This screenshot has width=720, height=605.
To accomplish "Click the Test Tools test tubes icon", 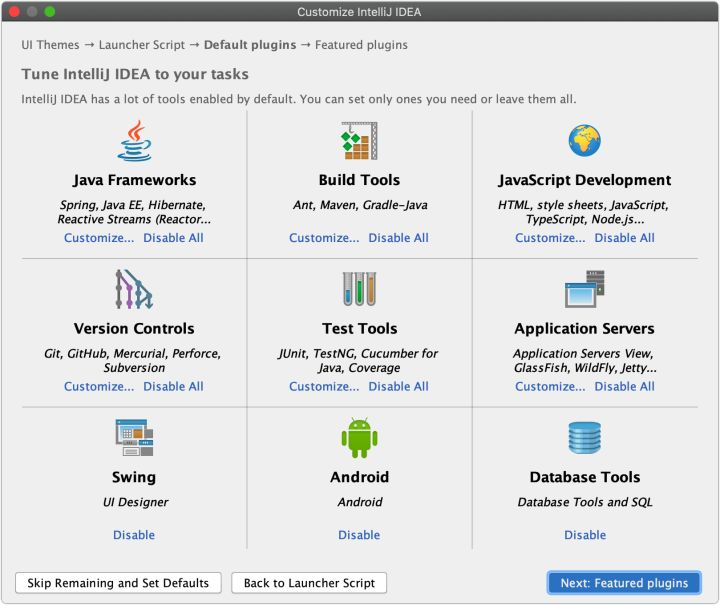I will [359, 289].
